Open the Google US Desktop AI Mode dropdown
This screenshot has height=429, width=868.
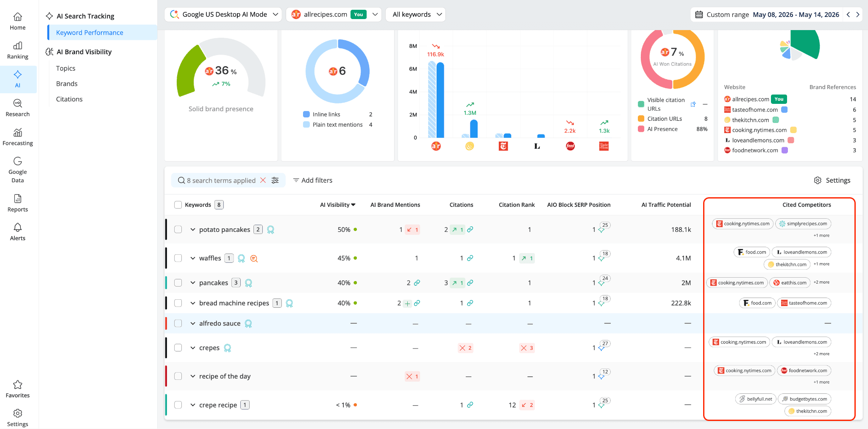coord(223,14)
